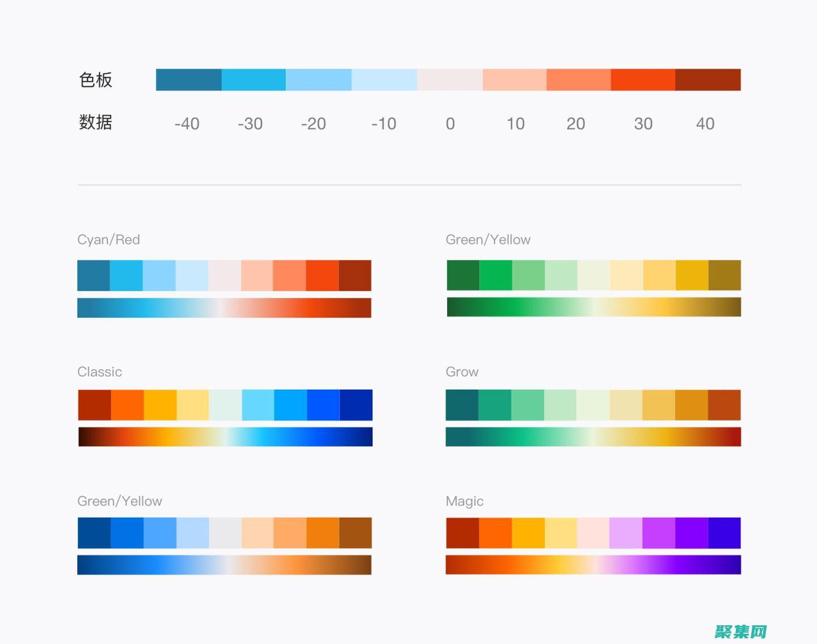Click the 40 data value label
Image resolution: width=817 pixels, height=644 pixels.
(705, 124)
